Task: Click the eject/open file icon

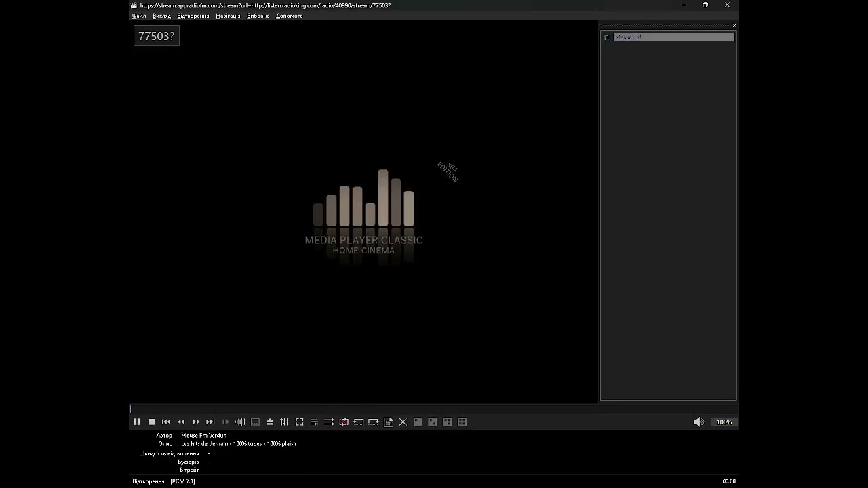Action: pyautogui.click(x=270, y=422)
